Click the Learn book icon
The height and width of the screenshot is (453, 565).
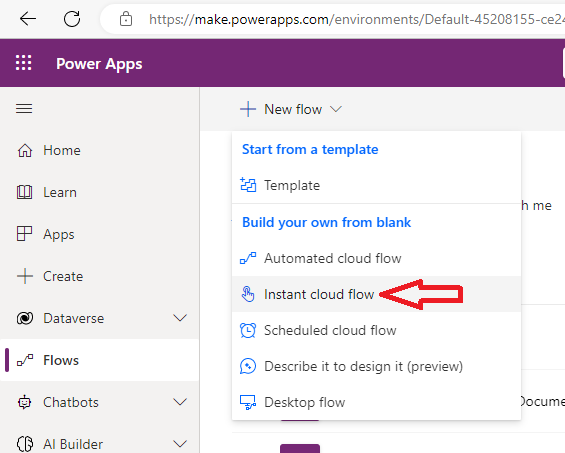[x=25, y=192]
